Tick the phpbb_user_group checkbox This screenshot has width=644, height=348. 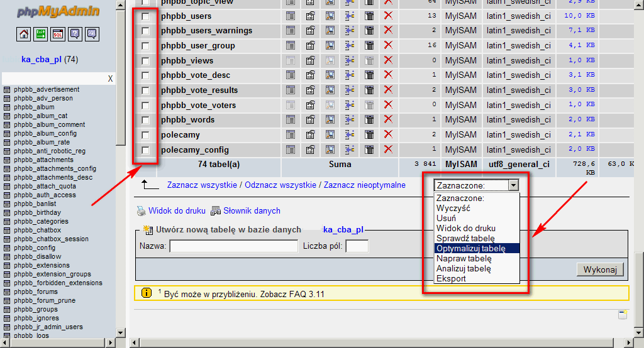[x=145, y=46]
